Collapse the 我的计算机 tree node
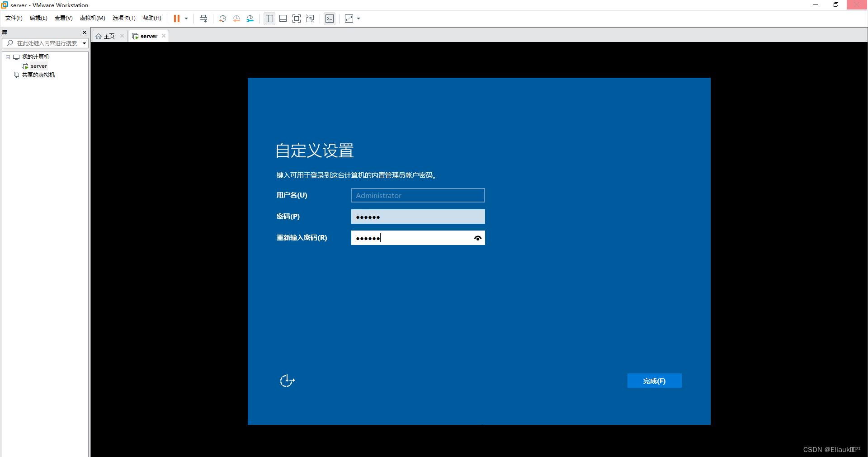Screen dimensions: 868x457 7,57
